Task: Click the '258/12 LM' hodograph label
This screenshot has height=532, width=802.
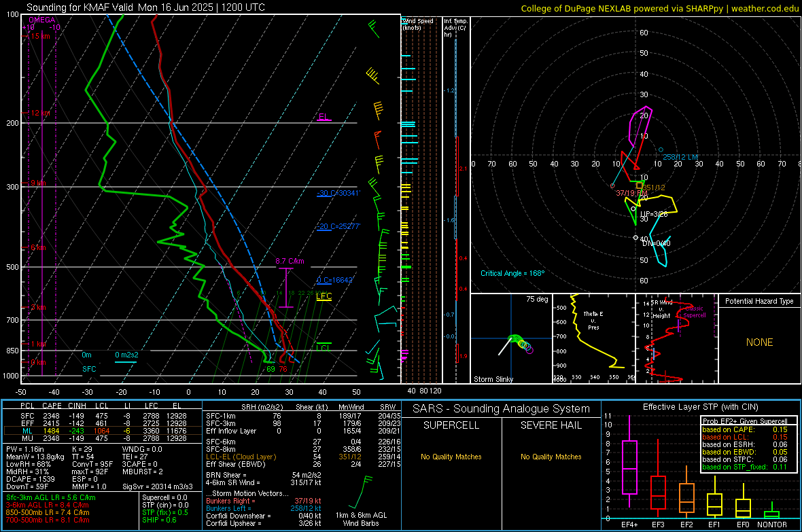Action: tap(680, 157)
